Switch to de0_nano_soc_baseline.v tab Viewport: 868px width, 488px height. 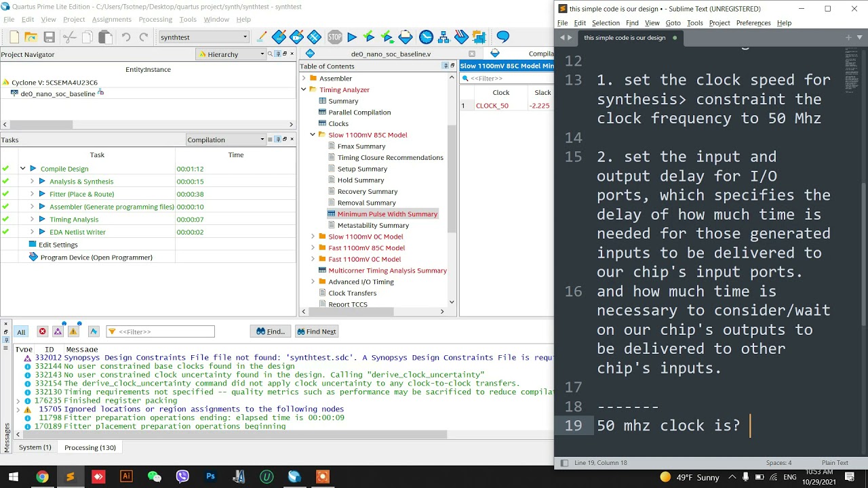click(390, 54)
